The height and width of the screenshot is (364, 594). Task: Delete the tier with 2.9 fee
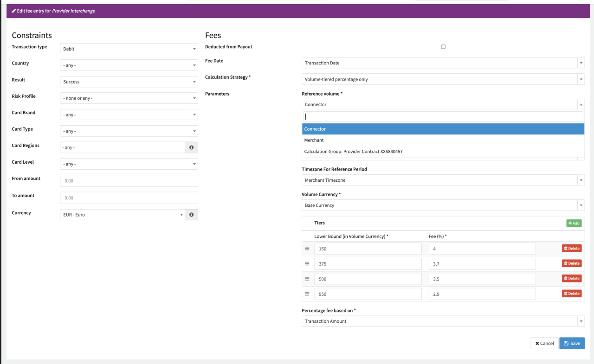(x=571, y=294)
